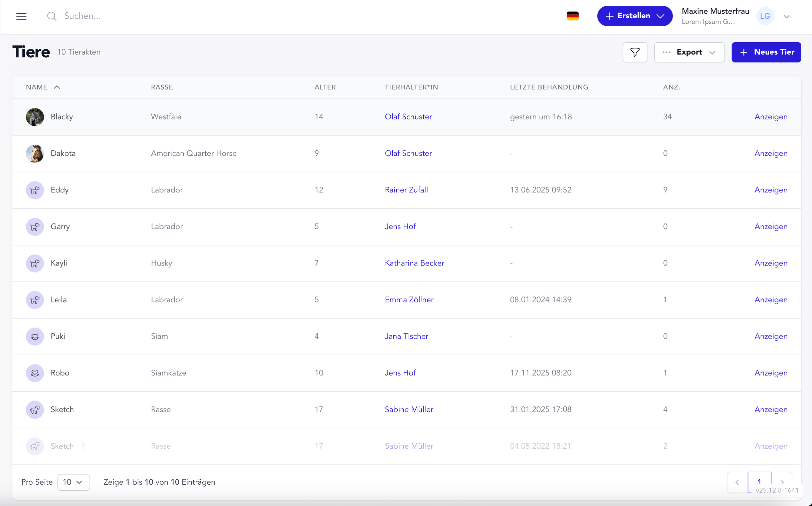This screenshot has height=506, width=812.
Task: Open the hamburger navigation menu
Action: (x=21, y=16)
